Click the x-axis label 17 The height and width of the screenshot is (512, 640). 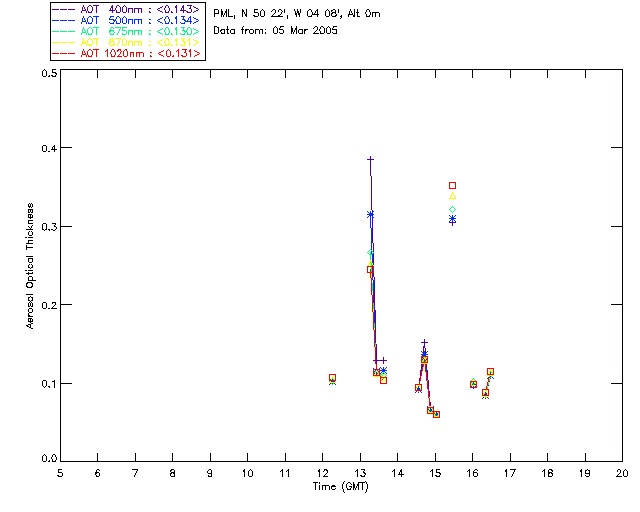click(510, 473)
